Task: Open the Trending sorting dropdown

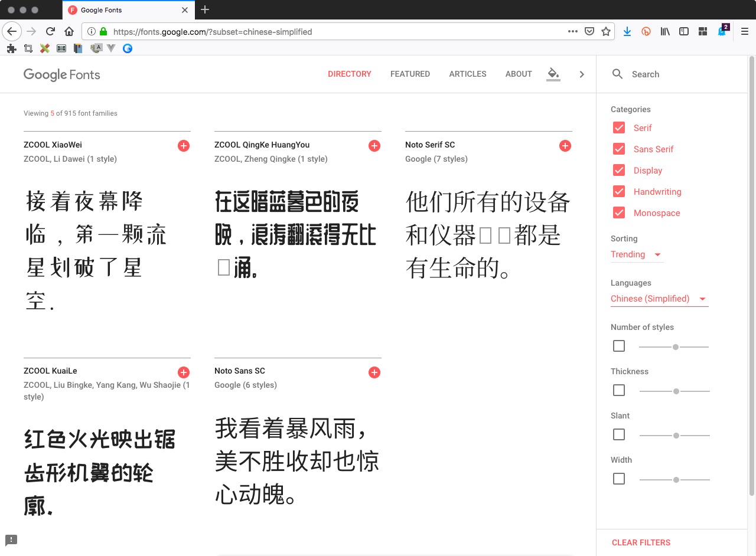Action: tap(637, 254)
